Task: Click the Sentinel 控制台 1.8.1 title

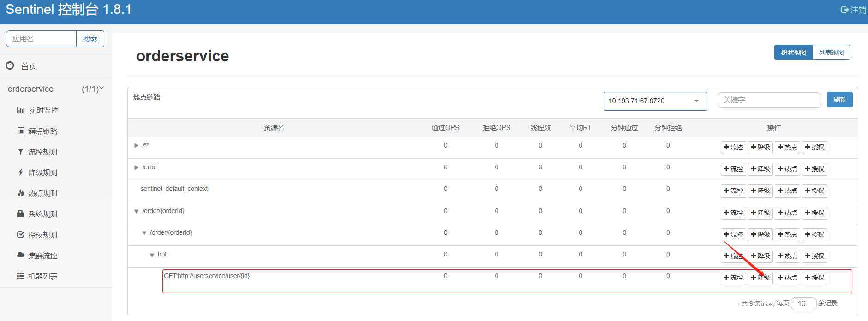Action: click(x=69, y=10)
